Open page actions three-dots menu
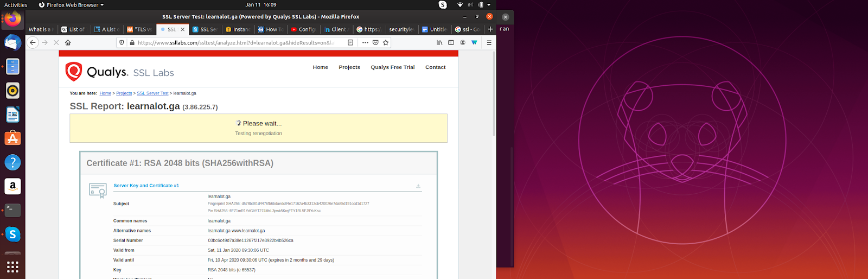The width and height of the screenshot is (868, 279). coord(365,42)
